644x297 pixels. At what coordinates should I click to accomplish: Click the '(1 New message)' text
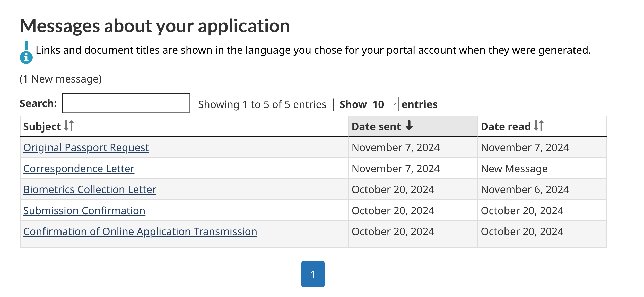click(x=61, y=79)
